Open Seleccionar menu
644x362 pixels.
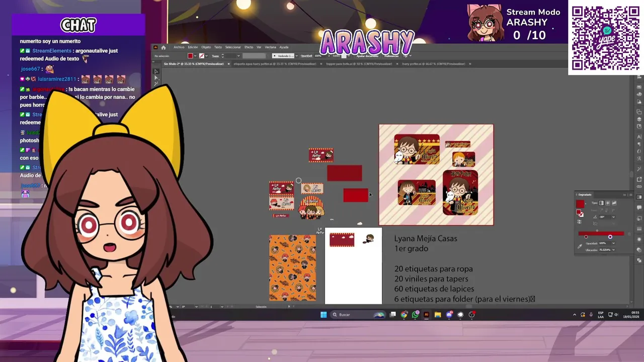pos(233,47)
